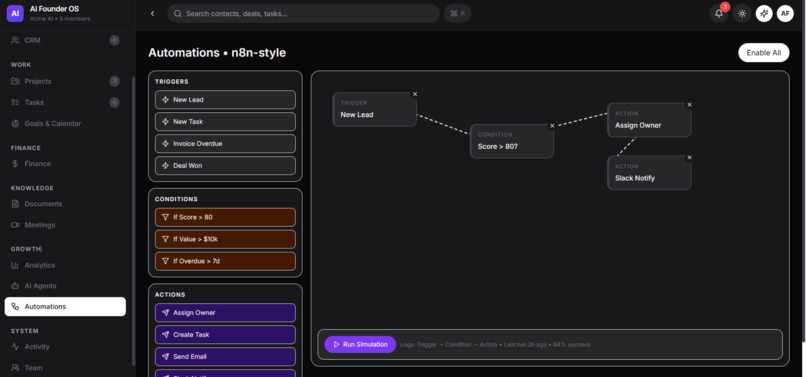Click the AI Agents robot icon

(x=15, y=286)
